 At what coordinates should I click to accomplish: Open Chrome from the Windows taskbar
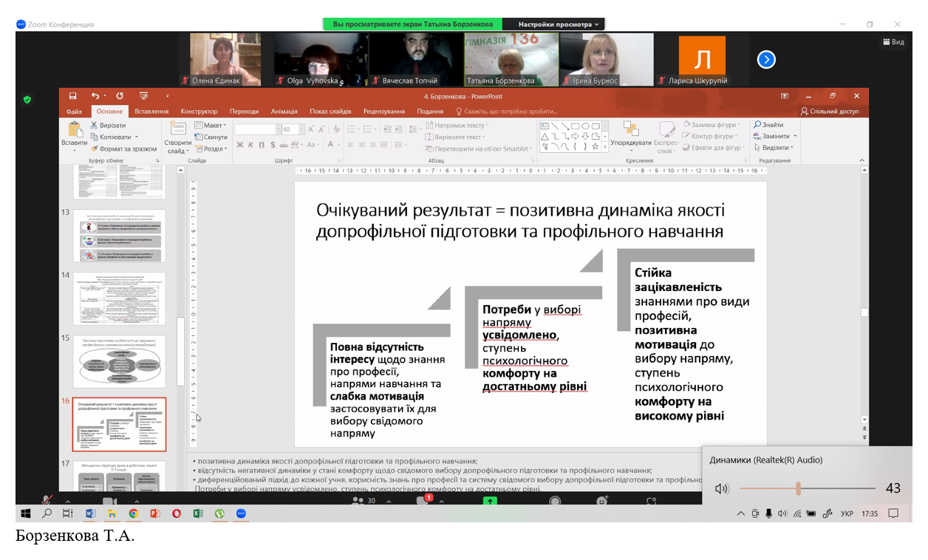click(x=134, y=513)
